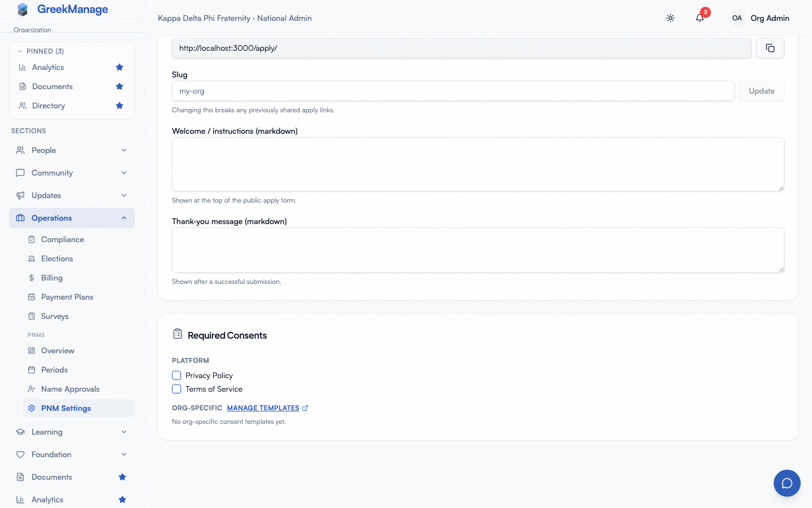Unpin Directory using its star
The image size is (812, 508).
(120, 106)
